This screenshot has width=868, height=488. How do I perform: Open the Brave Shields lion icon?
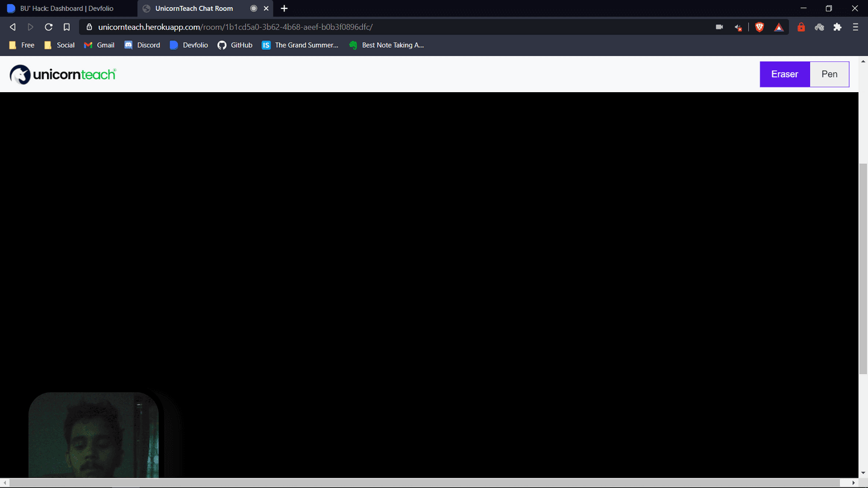pyautogui.click(x=759, y=27)
